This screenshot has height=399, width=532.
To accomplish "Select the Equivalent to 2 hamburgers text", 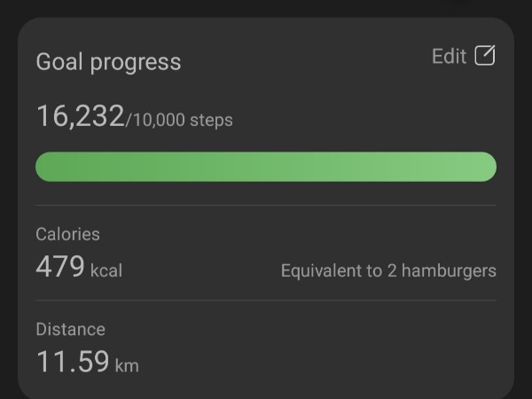I will [x=388, y=270].
